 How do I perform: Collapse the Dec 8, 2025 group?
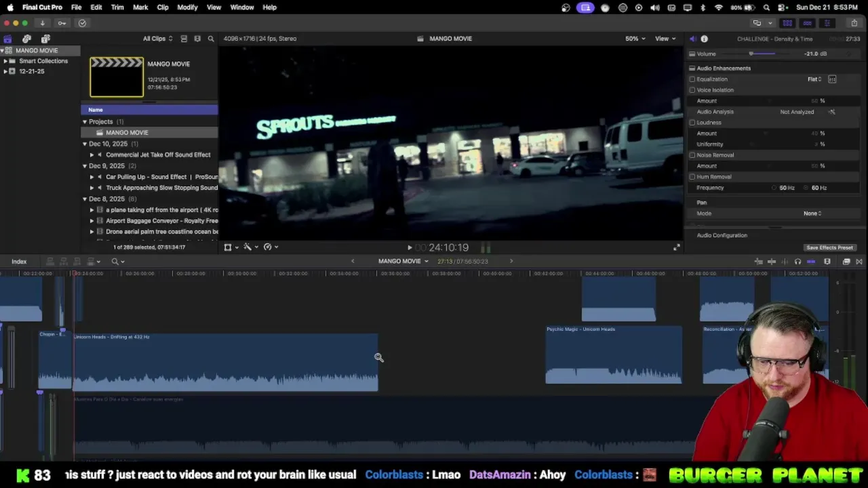[85, 199]
